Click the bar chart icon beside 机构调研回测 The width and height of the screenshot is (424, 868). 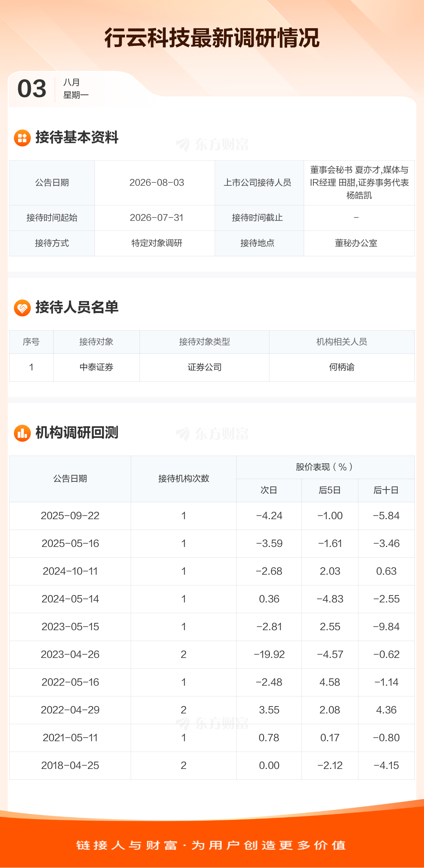tap(22, 433)
